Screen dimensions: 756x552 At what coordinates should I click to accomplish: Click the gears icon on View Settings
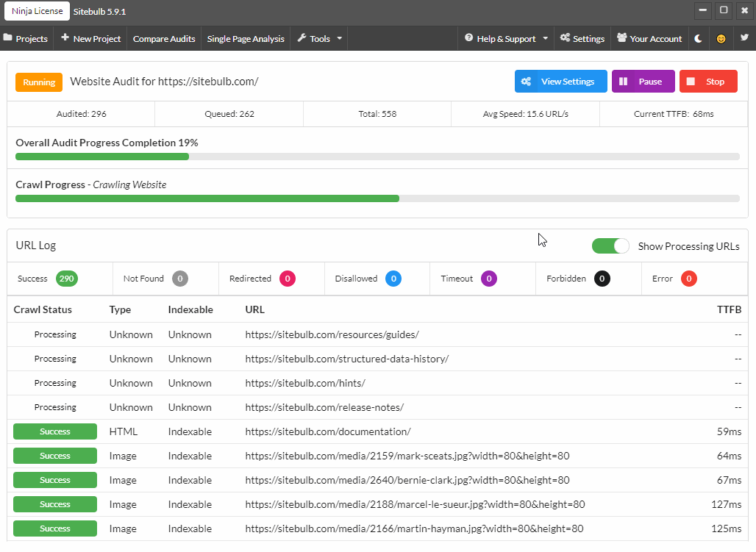tap(526, 82)
